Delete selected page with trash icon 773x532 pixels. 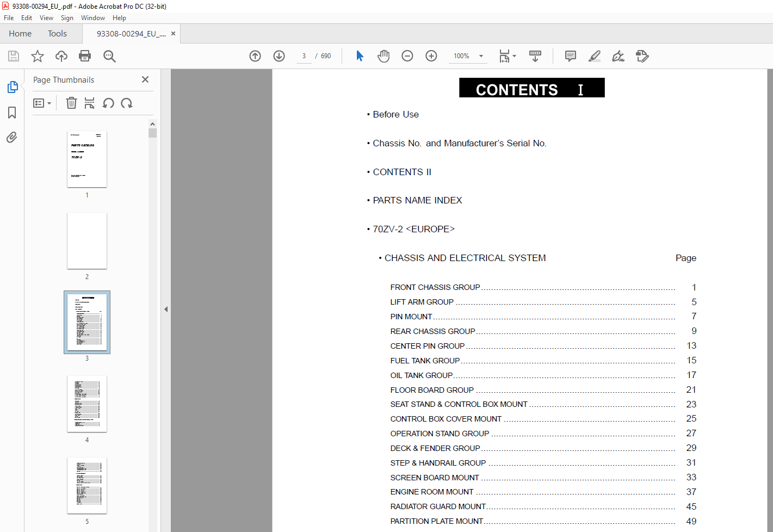pyautogui.click(x=71, y=103)
